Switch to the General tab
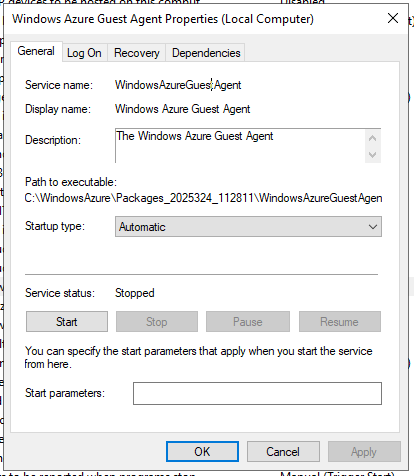 [36, 51]
